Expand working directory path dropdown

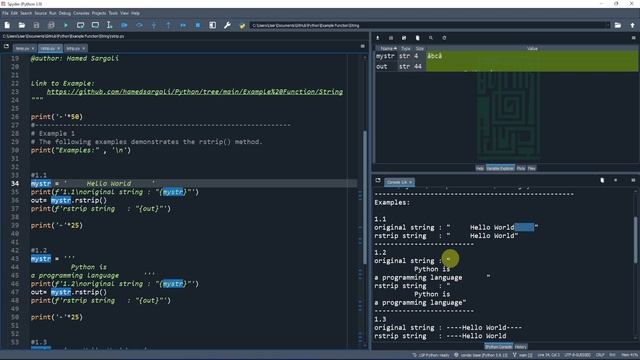607,25
